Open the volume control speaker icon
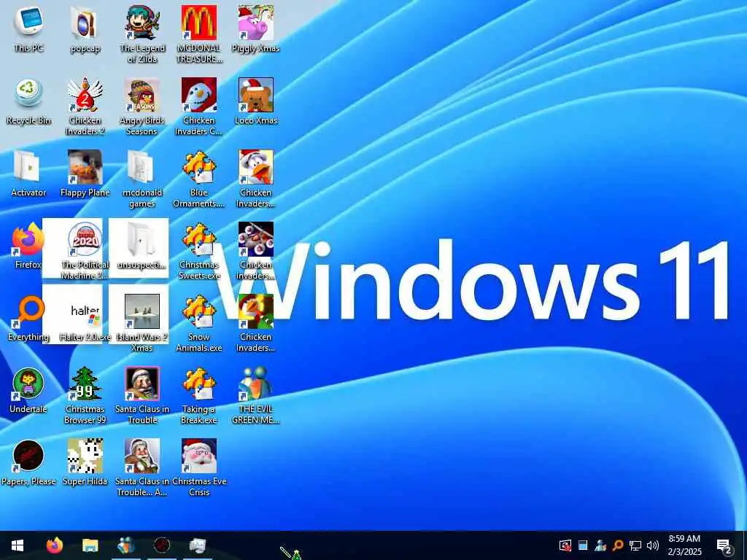Viewport: 747px width, 560px height. [653, 545]
